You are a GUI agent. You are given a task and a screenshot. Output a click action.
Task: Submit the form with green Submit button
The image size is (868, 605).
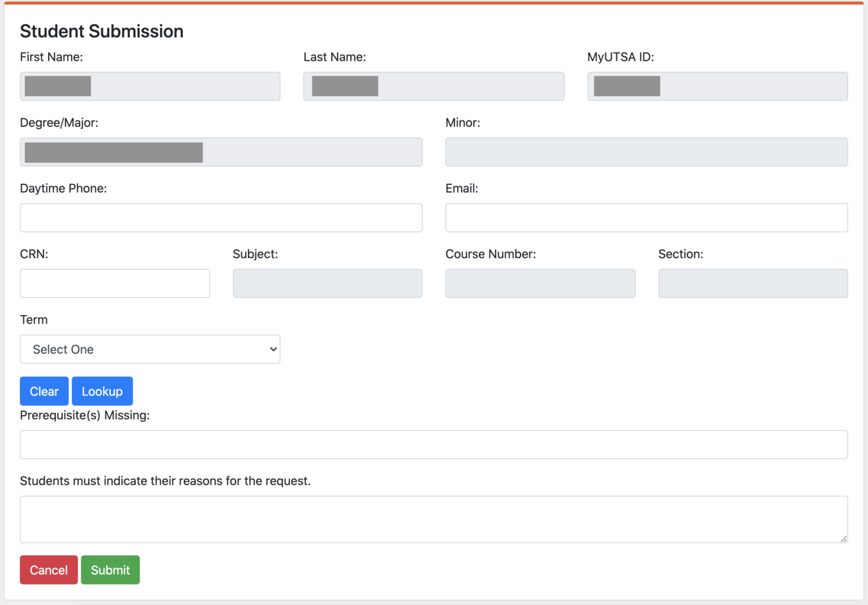pyautogui.click(x=110, y=570)
